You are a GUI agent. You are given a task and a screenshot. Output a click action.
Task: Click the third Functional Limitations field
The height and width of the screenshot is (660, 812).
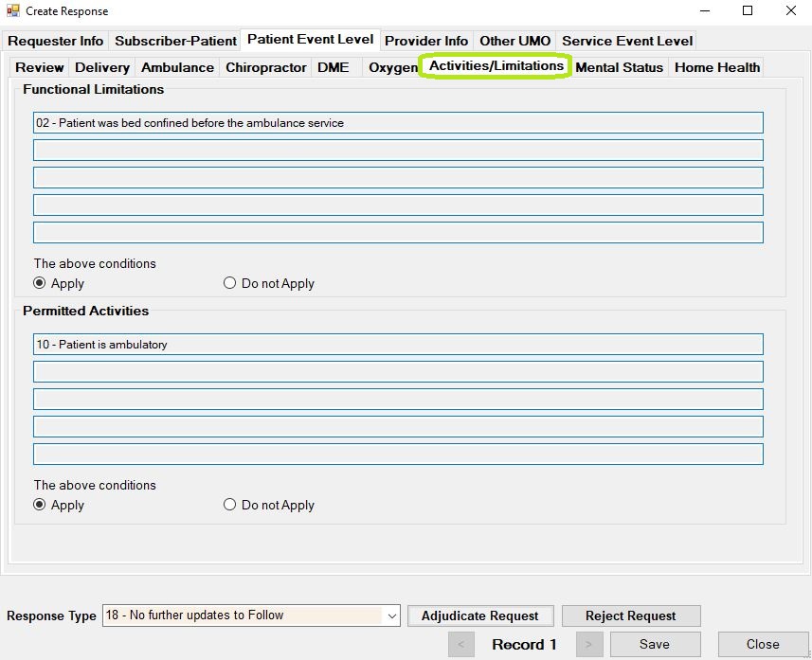[398, 178]
